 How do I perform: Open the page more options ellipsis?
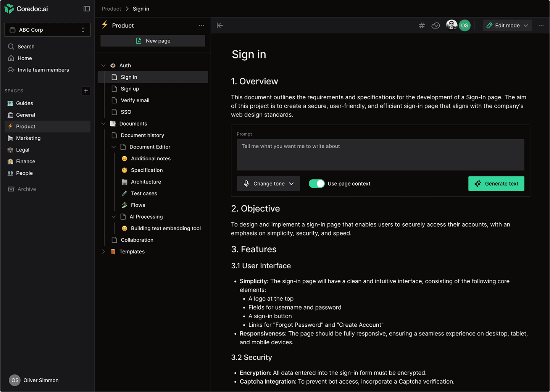coord(541,26)
